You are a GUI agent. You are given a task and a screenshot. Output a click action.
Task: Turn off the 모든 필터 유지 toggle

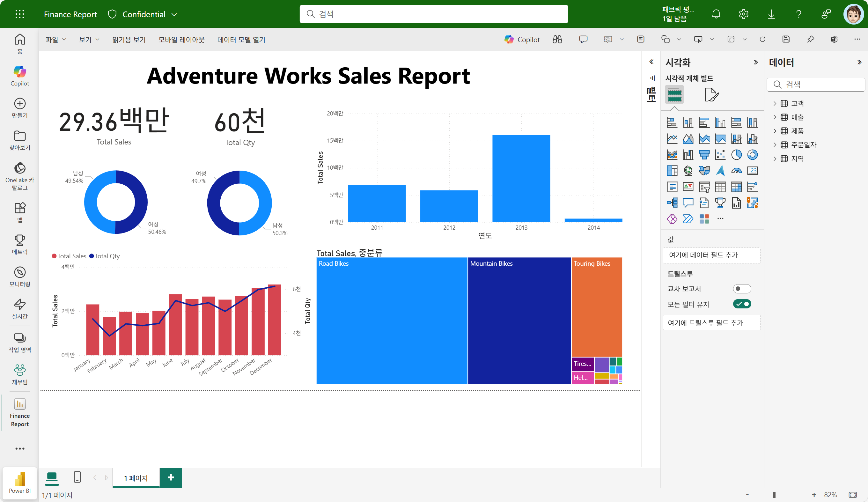pyautogui.click(x=742, y=304)
